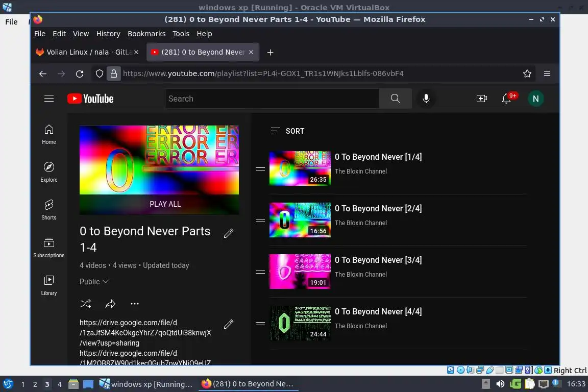
Task: Grab the reorder handle for video [4/4]
Action: pyautogui.click(x=260, y=324)
